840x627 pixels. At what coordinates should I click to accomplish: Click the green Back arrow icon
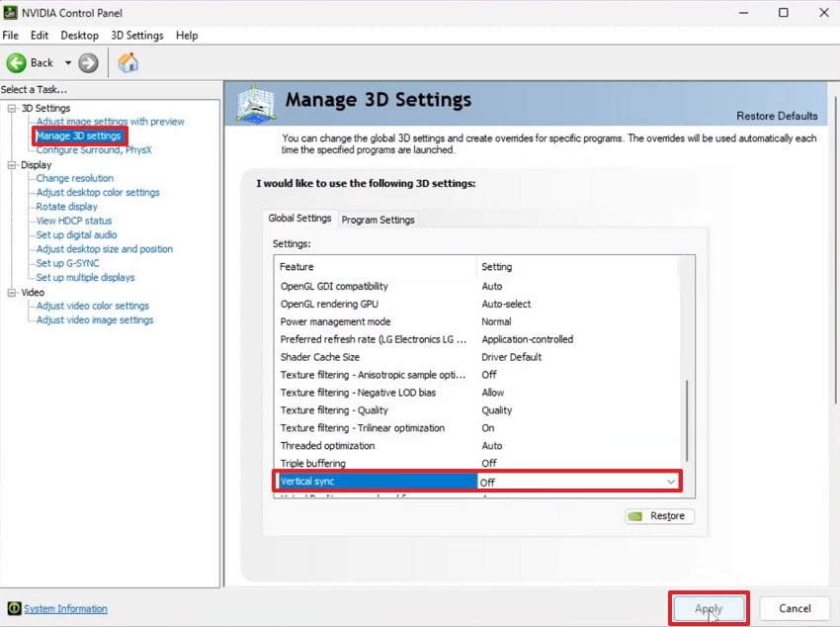(16, 63)
